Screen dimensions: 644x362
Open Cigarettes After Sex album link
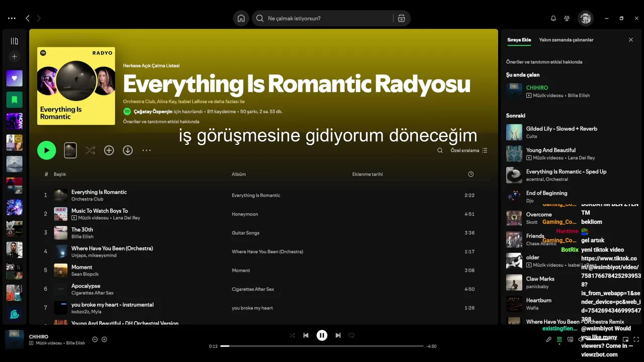(253, 289)
